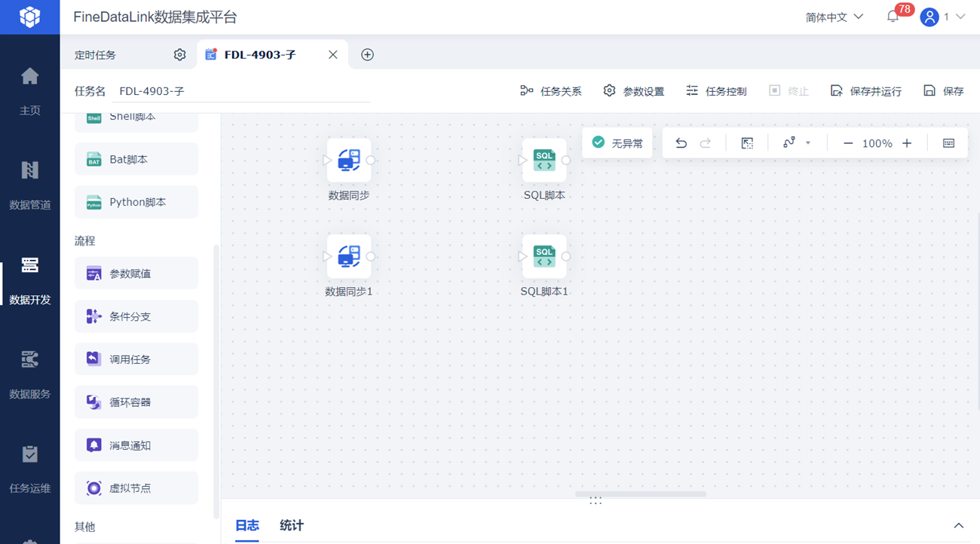Expand the user dropdown chevron
The height and width of the screenshot is (544, 980).
[x=960, y=17]
